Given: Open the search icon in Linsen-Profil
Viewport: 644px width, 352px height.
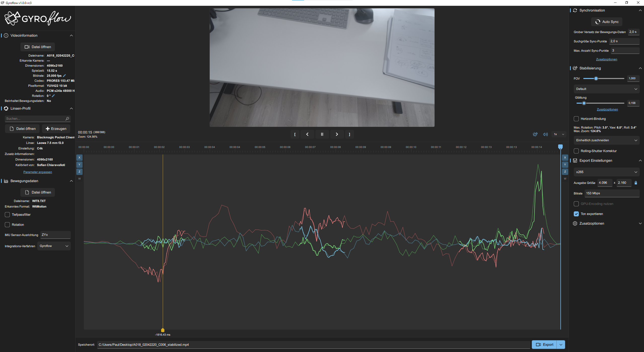Looking at the screenshot, I should (x=67, y=119).
